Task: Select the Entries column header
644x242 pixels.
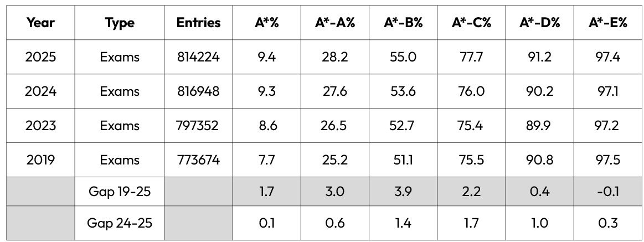Action: pos(198,23)
